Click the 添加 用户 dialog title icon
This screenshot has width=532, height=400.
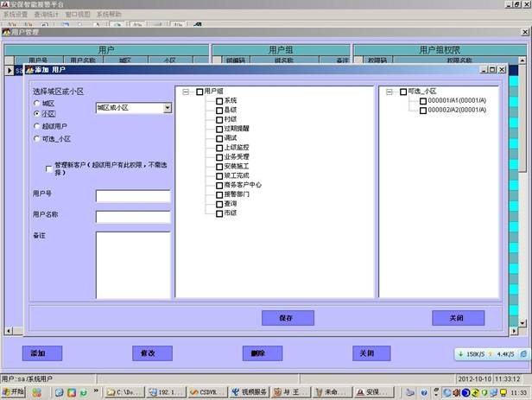pos(28,69)
